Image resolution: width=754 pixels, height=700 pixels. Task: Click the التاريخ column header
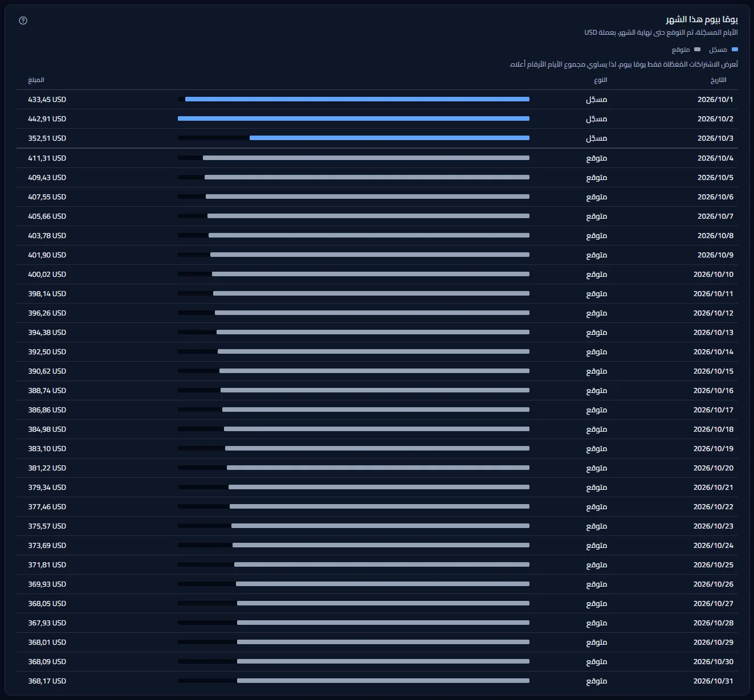(718, 80)
